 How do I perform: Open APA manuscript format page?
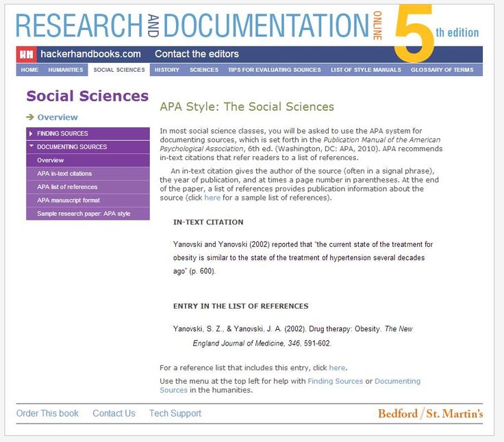(88, 200)
